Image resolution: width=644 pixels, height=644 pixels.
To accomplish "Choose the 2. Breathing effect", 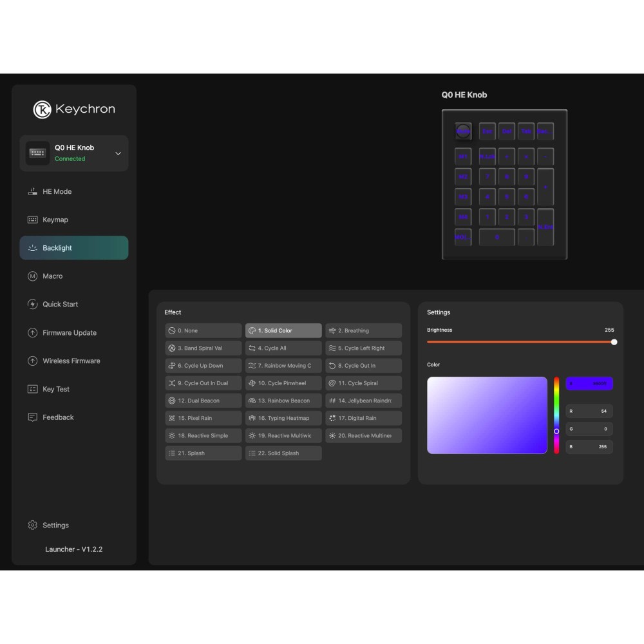I will (363, 330).
